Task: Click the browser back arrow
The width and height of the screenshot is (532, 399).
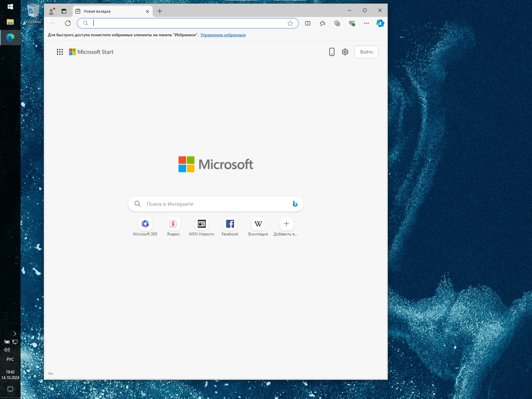Action: (53, 23)
